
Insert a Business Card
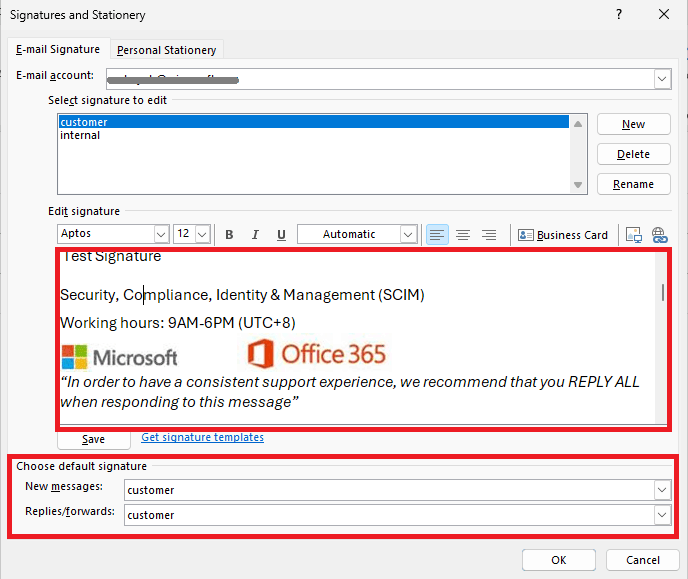coord(563,235)
